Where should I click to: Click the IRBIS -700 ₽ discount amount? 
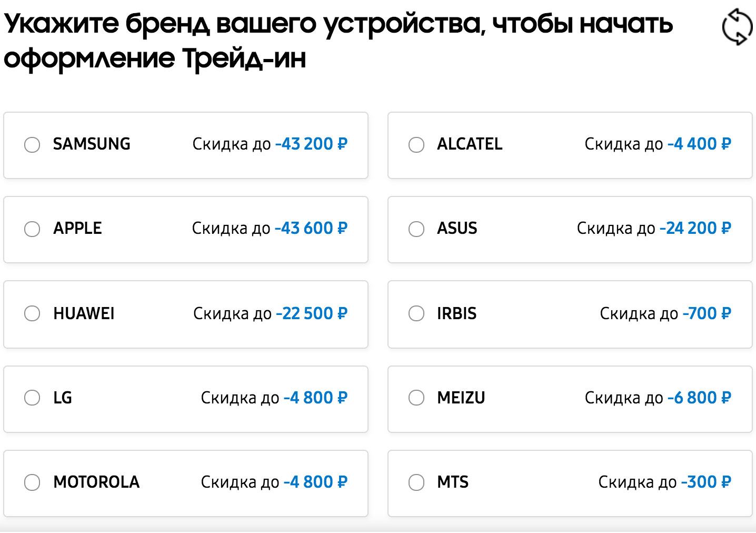coord(707,313)
